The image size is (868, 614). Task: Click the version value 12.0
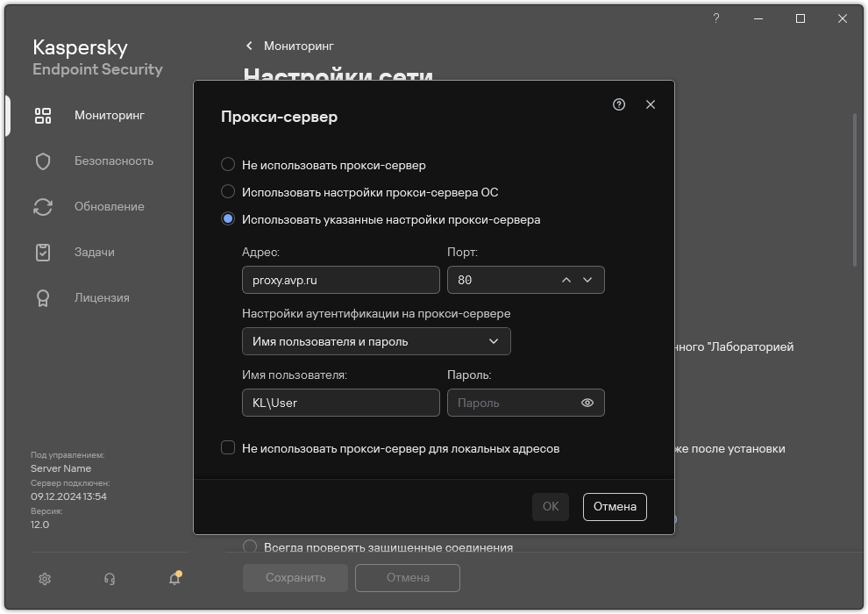39,525
